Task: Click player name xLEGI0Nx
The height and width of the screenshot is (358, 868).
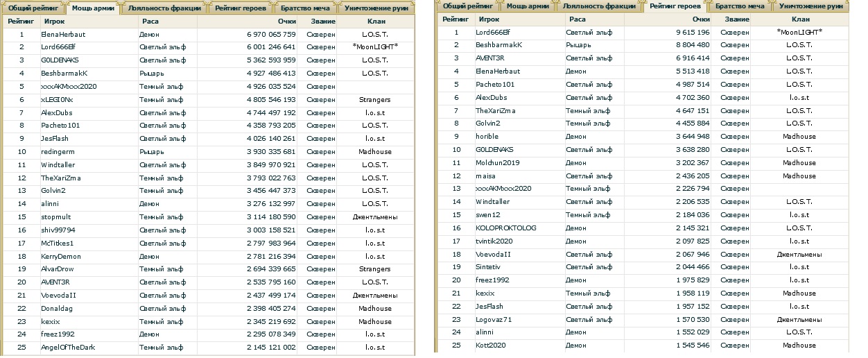Action: tap(57, 100)
